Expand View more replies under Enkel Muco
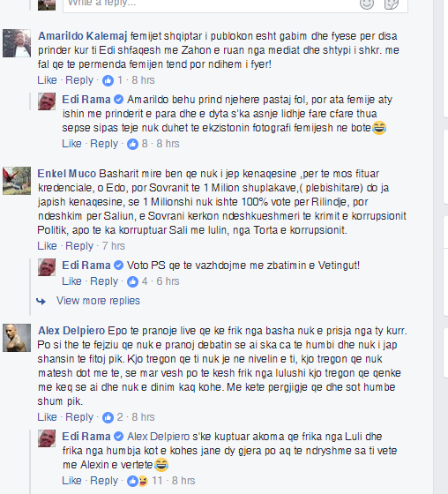This screenshot has height=494, width=448. coord(98,301)
